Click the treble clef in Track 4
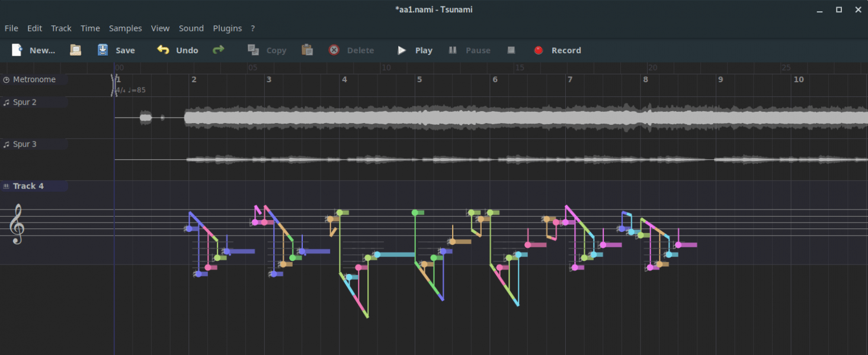The image size is (868, 355). [17, 224]
